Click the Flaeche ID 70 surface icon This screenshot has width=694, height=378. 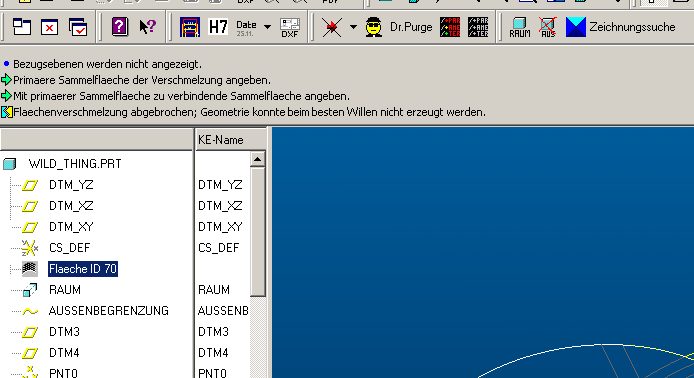(30, 269)
